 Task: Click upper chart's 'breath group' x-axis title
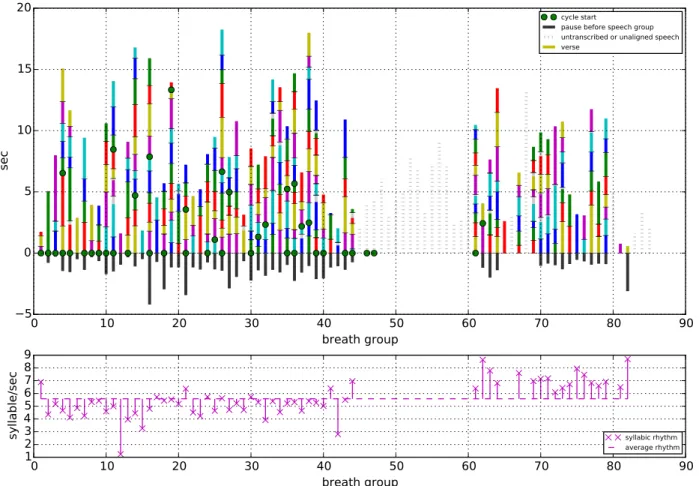pos(360,339)
